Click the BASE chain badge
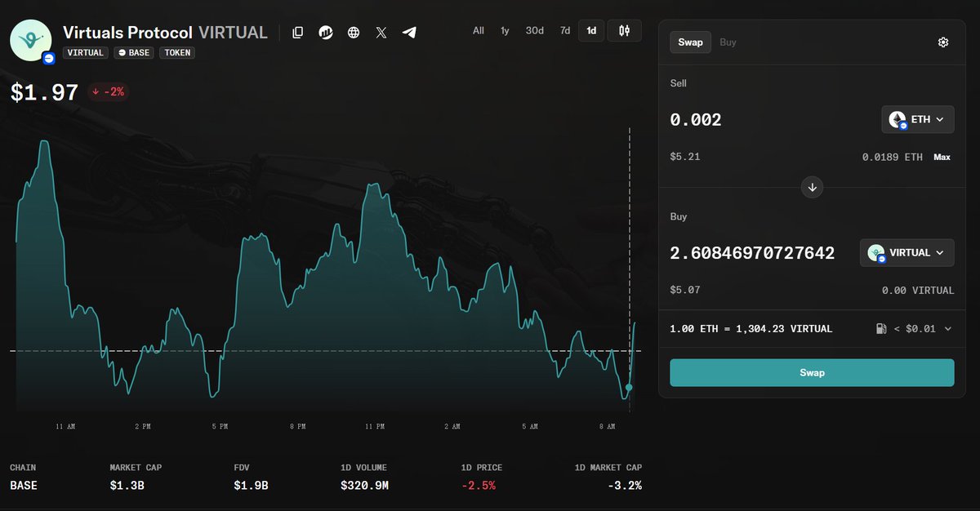This screenshot has height=511, width=980. [134, 52]
